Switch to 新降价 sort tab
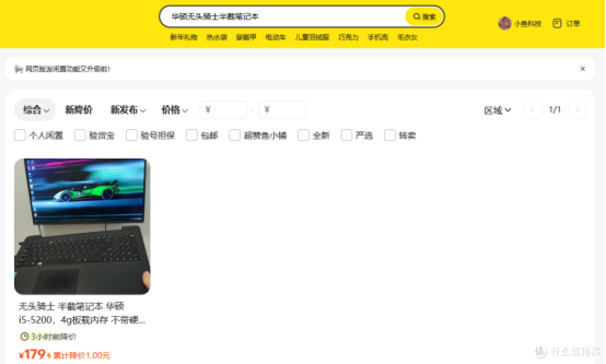606x364 pixels. tap(79, 110)
